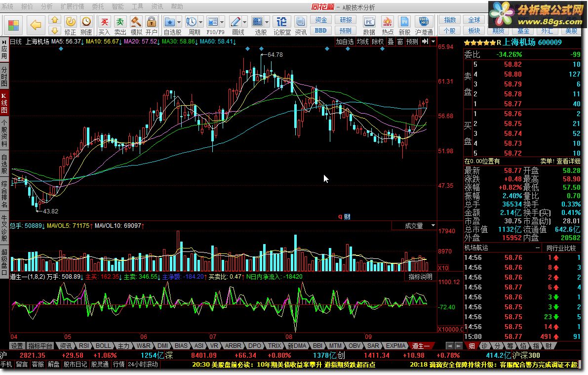Open the 论股堂 forum icon
Viewport: 588px width, 375px height.
pyautogui.click(x=281, y=22)
